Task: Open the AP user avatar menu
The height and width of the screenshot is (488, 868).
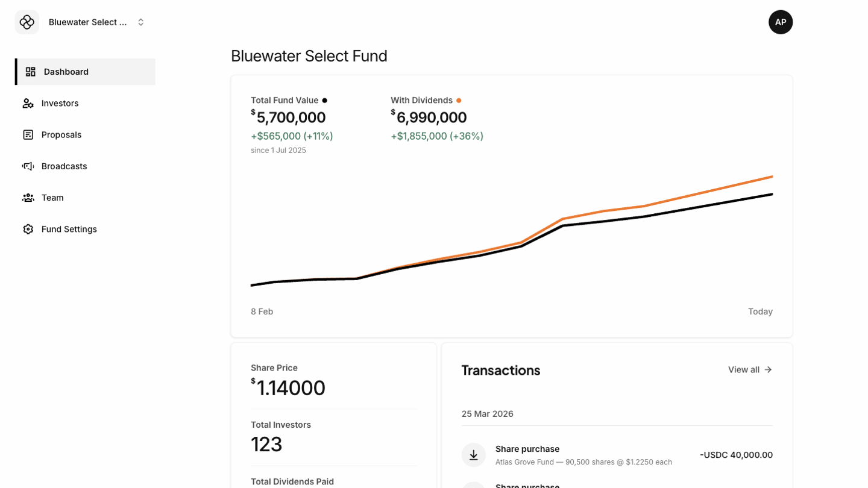Action: (780, 22)
